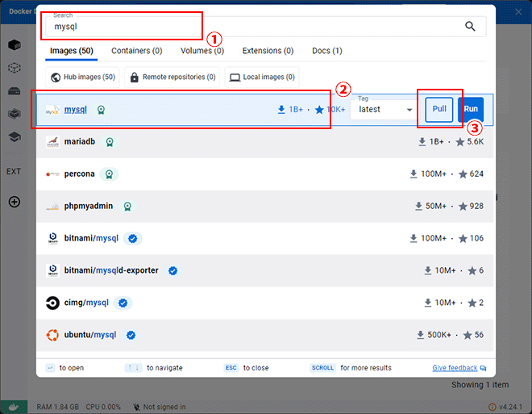Click the mariadb official image badge
This screenshot has height=414, width=532.
110,142
